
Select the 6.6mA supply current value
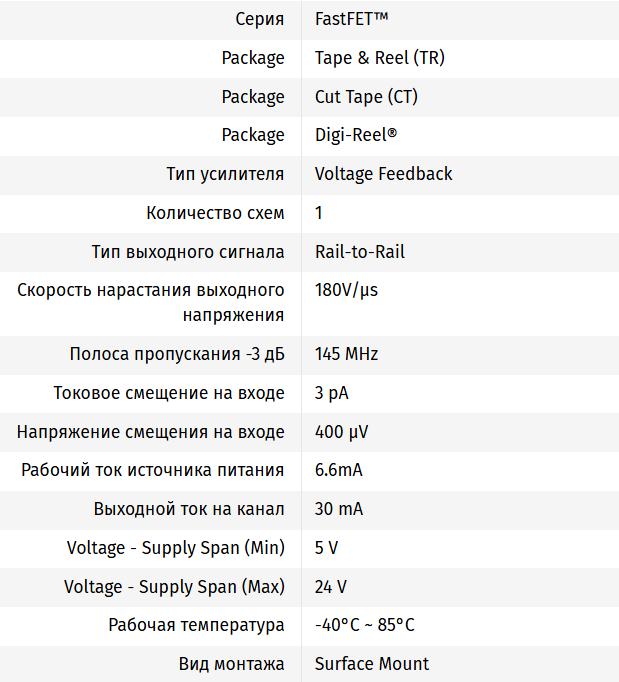tap(341, 470)
